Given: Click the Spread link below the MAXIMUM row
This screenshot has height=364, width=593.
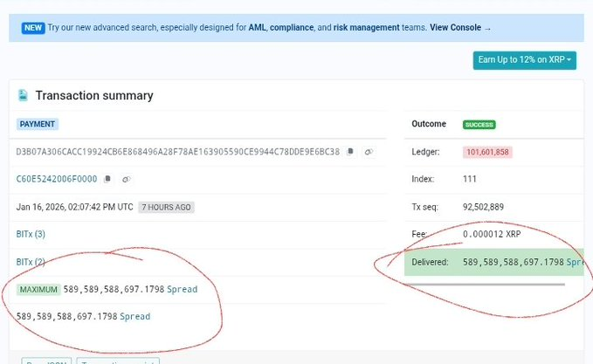Looking at the screenshot, I should click(134, 316).
